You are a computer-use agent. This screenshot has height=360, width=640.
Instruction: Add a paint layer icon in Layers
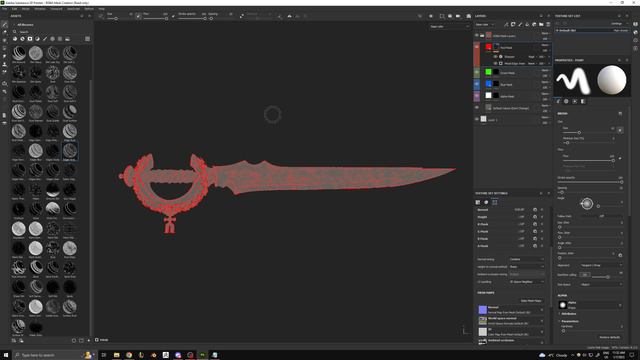coord(520,24)
